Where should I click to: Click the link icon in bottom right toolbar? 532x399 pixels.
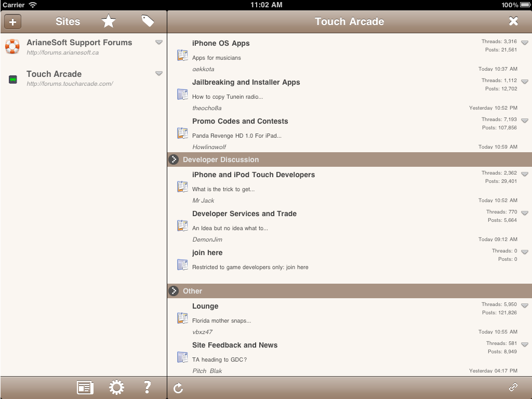[513, 387]
